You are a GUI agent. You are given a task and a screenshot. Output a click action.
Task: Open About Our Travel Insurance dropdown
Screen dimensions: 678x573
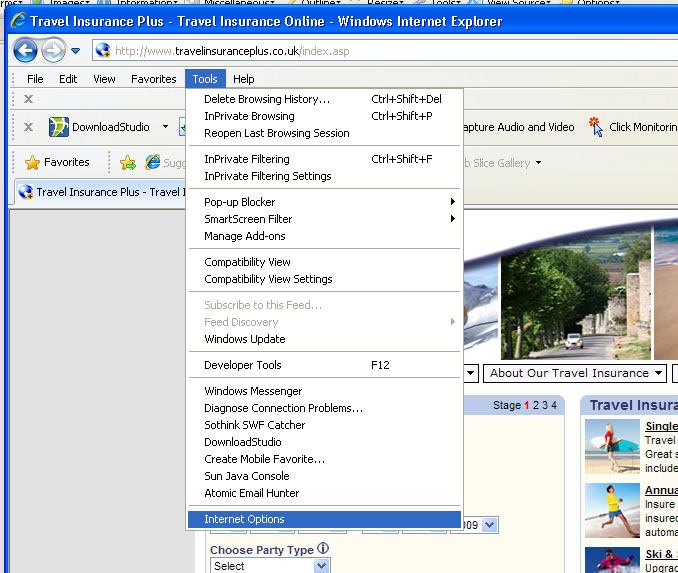coord(575,373)
